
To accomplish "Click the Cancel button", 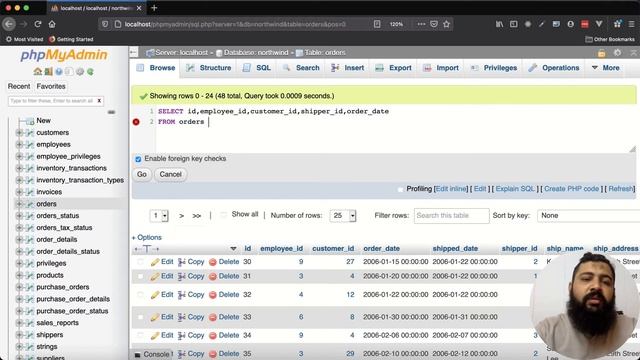I will point(171,174).
